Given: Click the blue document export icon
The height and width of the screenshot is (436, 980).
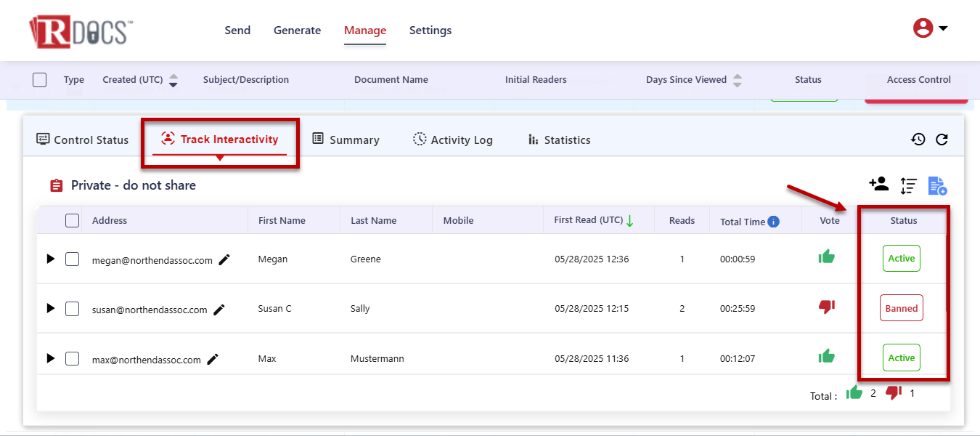Looking at the screenshot, I should 937,186.
